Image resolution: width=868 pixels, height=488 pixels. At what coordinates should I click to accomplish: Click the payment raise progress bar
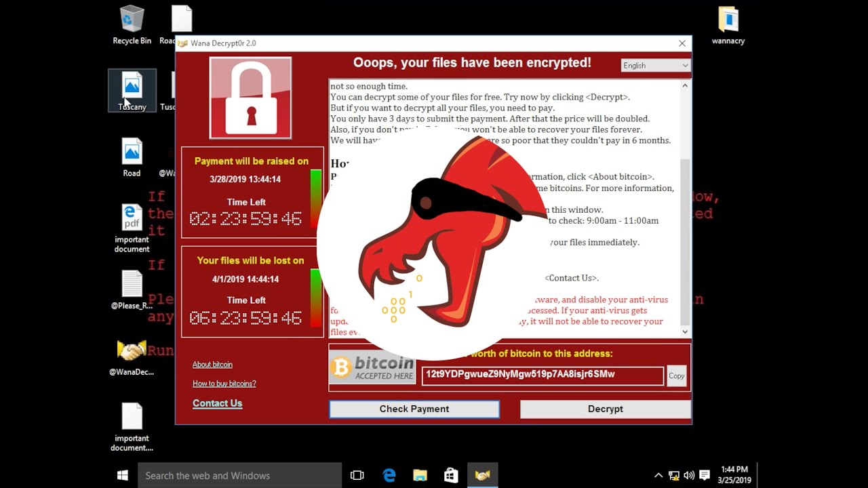(x=316, y=198)
